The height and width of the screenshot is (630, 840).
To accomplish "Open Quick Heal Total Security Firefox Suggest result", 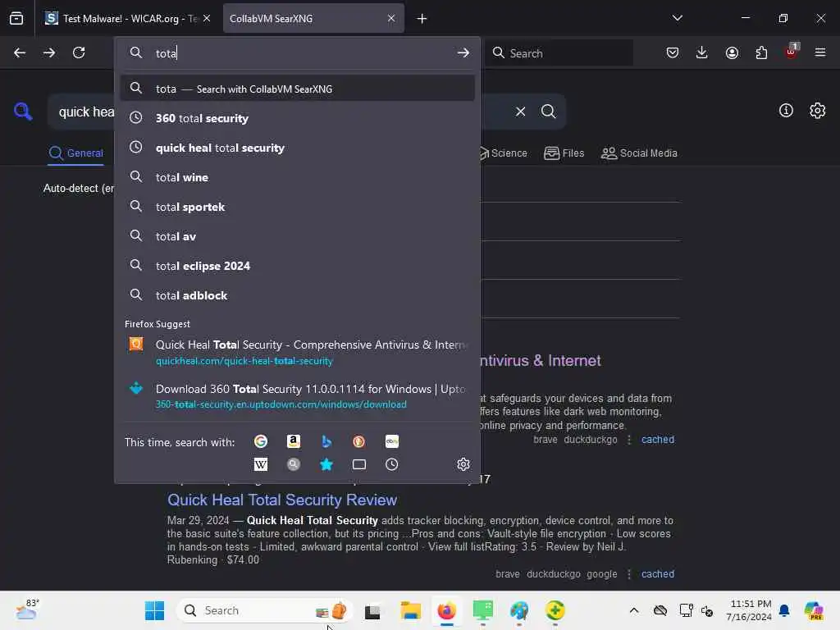I will tap(298, 352).
